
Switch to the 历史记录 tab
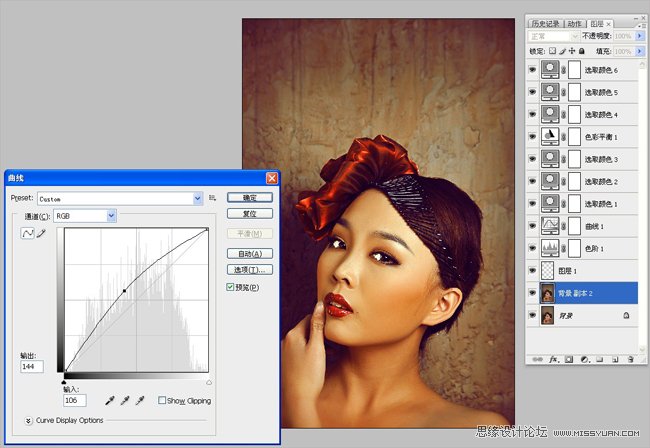tap(546, 24)
